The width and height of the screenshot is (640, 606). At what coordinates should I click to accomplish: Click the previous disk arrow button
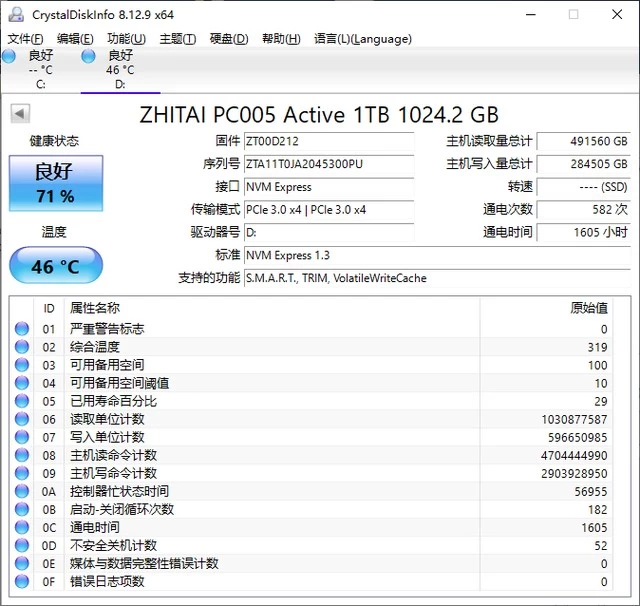pos(19,114)
